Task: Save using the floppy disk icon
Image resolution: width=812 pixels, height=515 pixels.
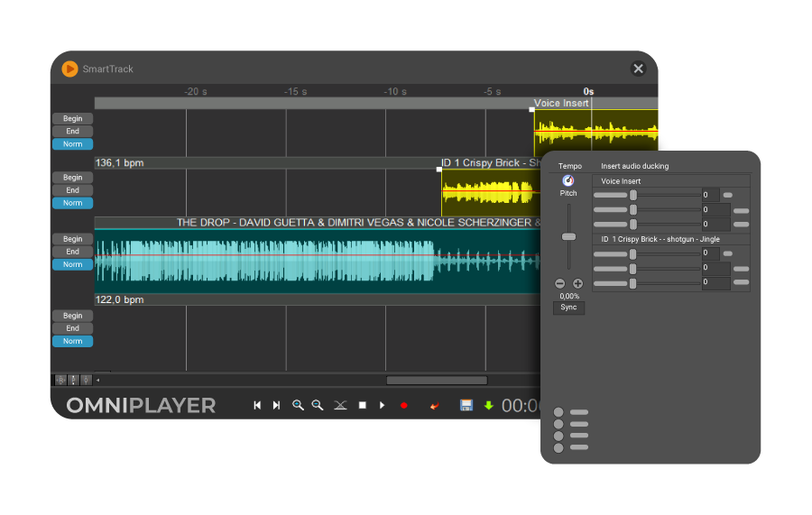Action: coord(466,405)
